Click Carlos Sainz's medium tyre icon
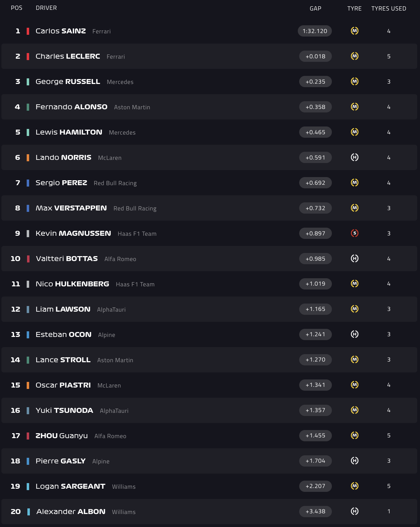Image resolution: width=420 pixels, height=527 pixels. [355, 31]
